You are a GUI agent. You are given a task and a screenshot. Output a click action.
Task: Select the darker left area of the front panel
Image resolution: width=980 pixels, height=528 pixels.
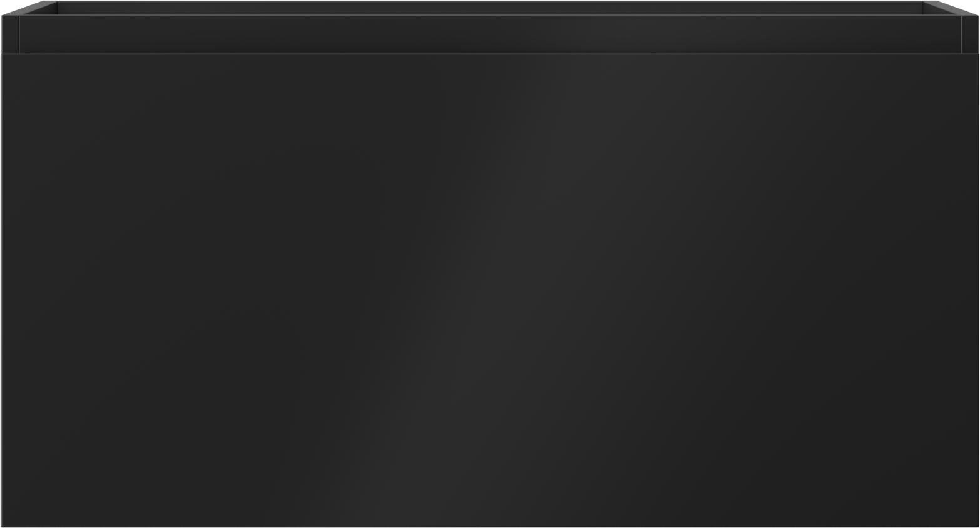tap(156, 291)
